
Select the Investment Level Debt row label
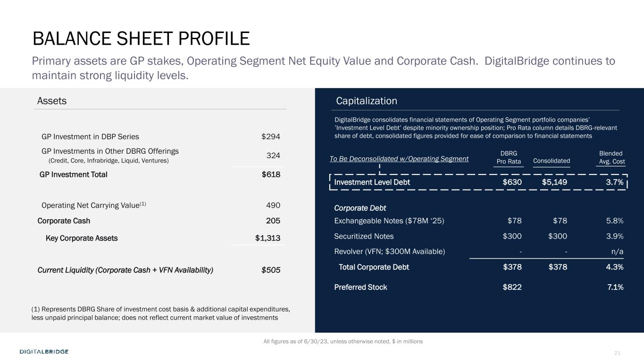click(372, 182)
